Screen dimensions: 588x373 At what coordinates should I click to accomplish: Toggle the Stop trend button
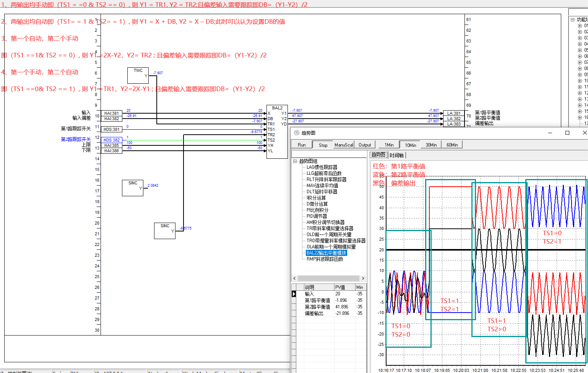[323, 145]
